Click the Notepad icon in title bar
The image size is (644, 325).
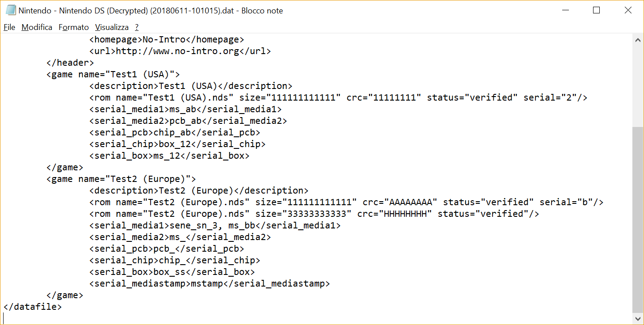point(11,10)
